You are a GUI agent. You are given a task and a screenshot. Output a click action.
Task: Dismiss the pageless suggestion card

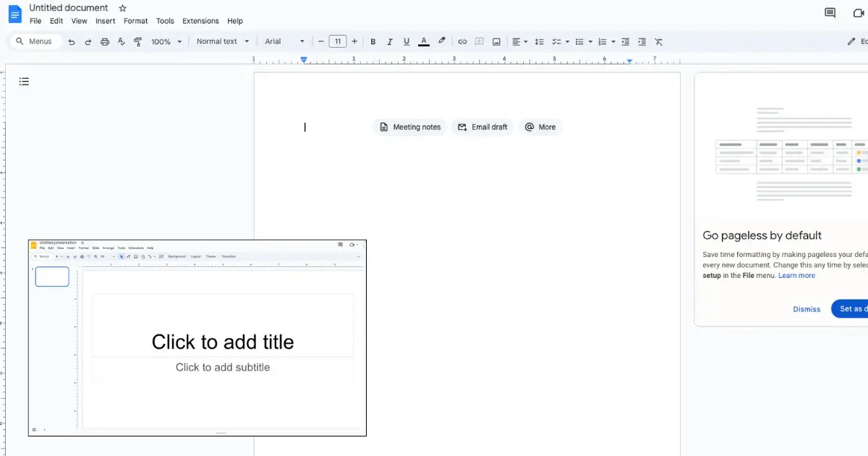click(x=807, y=309)
